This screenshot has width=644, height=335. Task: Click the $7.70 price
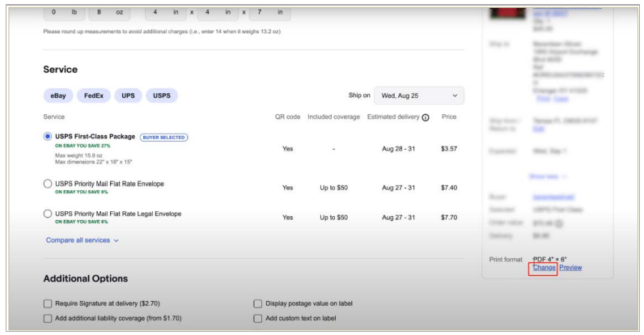pos(449,217)
